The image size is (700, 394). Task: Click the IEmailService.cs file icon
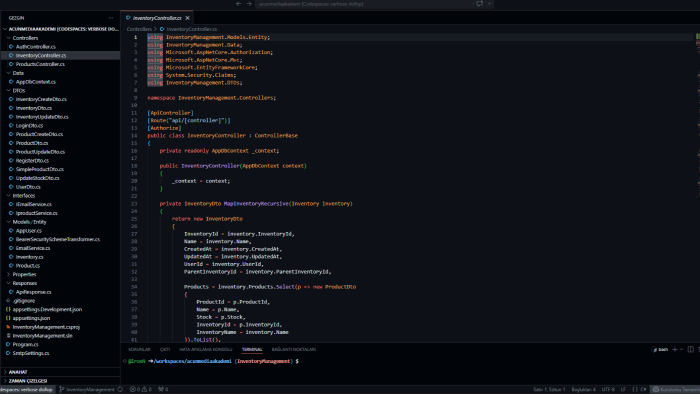pyautogui.click(x=11, y=204)
